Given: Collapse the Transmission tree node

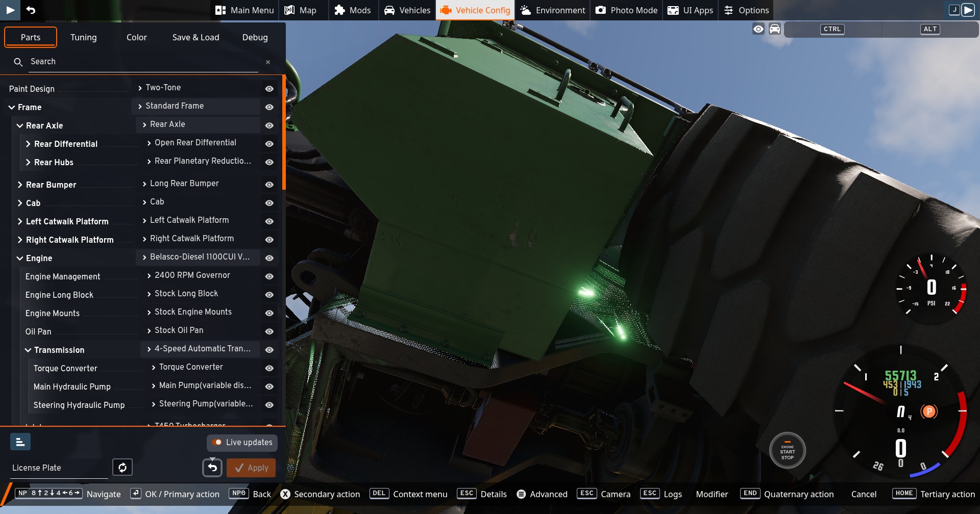Looking at the screenshot, I should coord(28,350).
